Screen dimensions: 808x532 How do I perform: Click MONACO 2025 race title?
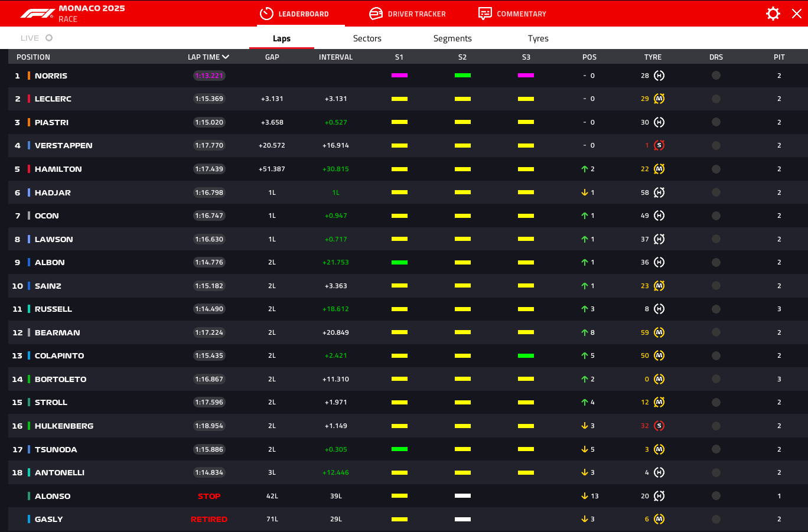click(x=92, y=8)
